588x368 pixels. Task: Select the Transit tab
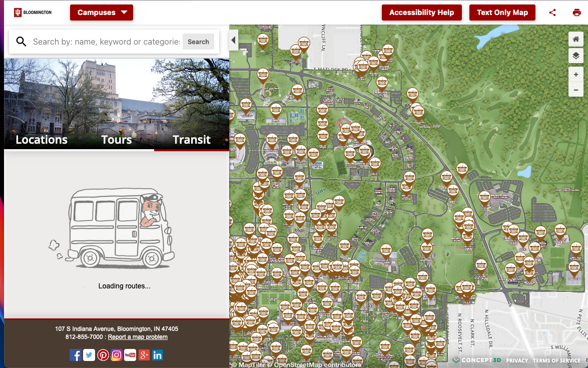(x=192, y=140)
